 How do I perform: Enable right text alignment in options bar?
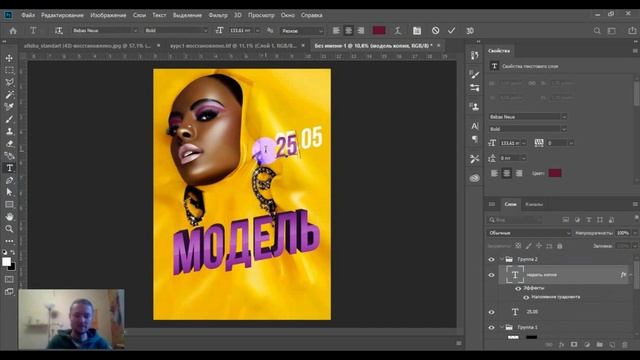(361, 31)
